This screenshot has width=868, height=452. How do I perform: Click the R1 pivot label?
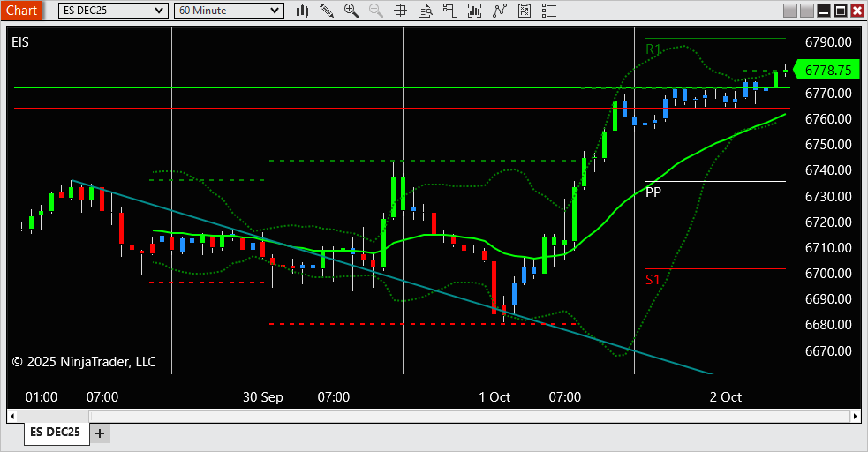pos(653,49)
